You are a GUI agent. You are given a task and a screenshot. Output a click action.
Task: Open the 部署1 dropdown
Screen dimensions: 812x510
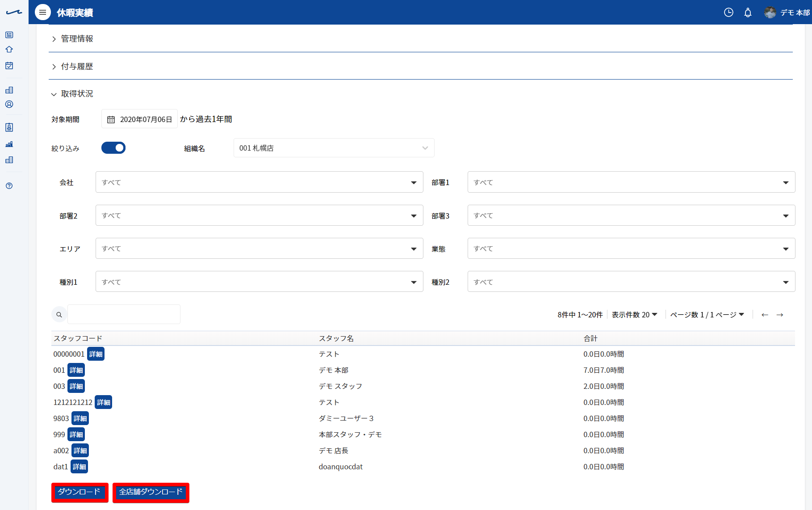(x=631, y=182)
